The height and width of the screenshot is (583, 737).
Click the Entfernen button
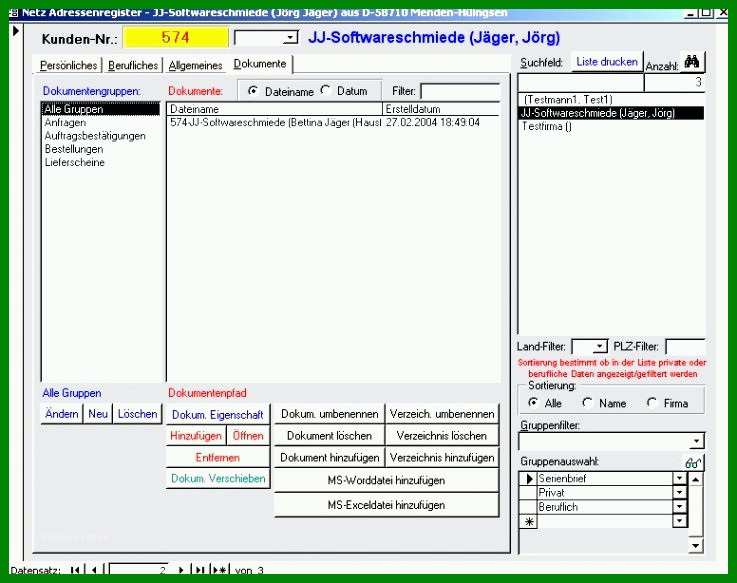218,457
